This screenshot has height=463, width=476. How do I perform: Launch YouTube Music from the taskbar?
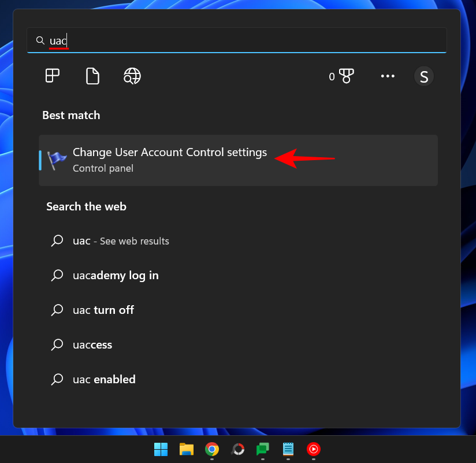coord(313,449)
